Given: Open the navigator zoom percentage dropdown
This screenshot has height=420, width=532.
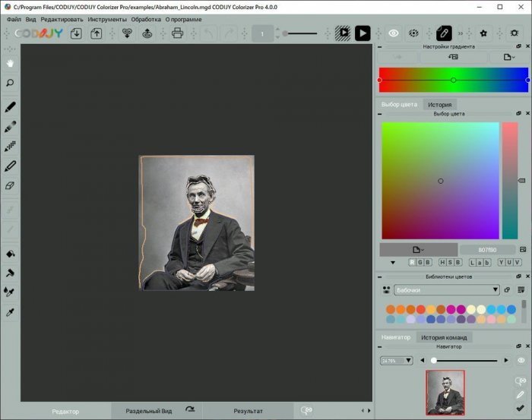Looking at the screenshot, I should [x=397, y=360].
